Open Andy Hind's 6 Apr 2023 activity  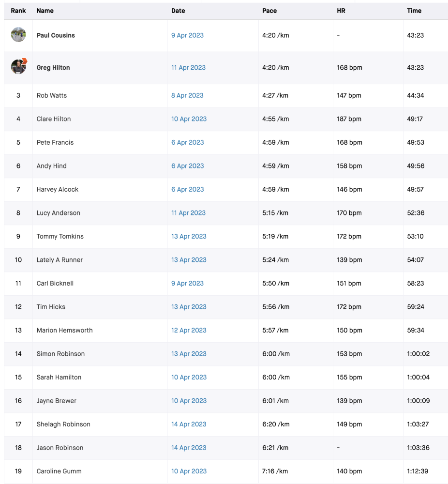click(188, 166)
